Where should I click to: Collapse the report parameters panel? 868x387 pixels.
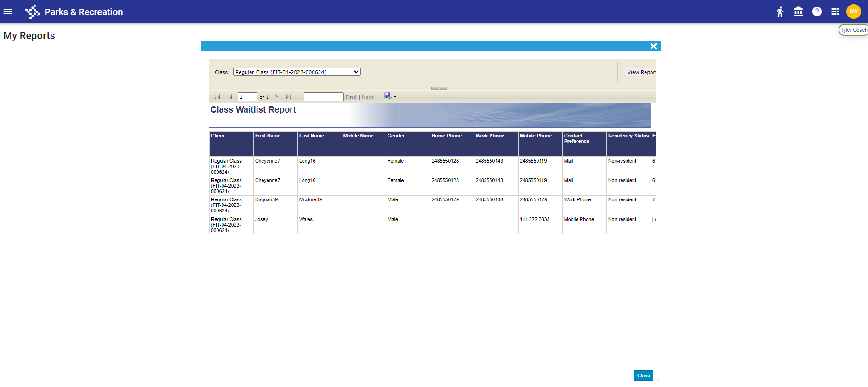[439, 88]
